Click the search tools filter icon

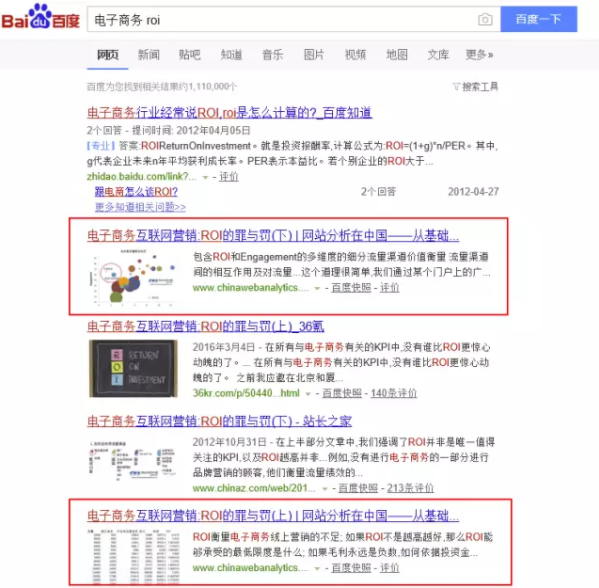[456, 87]
